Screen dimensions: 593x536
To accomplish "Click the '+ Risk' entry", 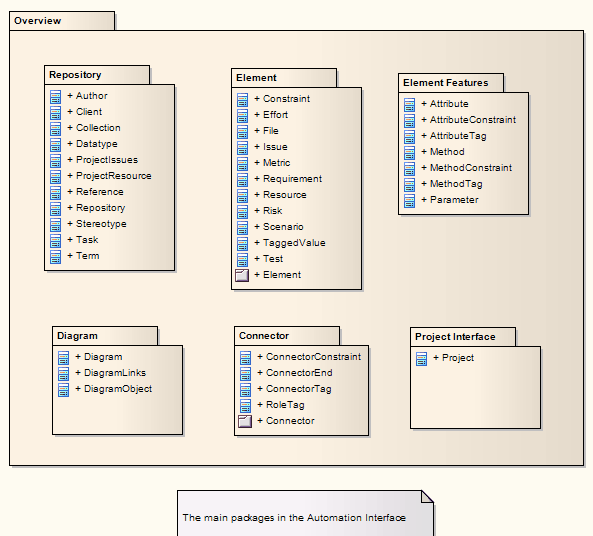I will (268, 211).
